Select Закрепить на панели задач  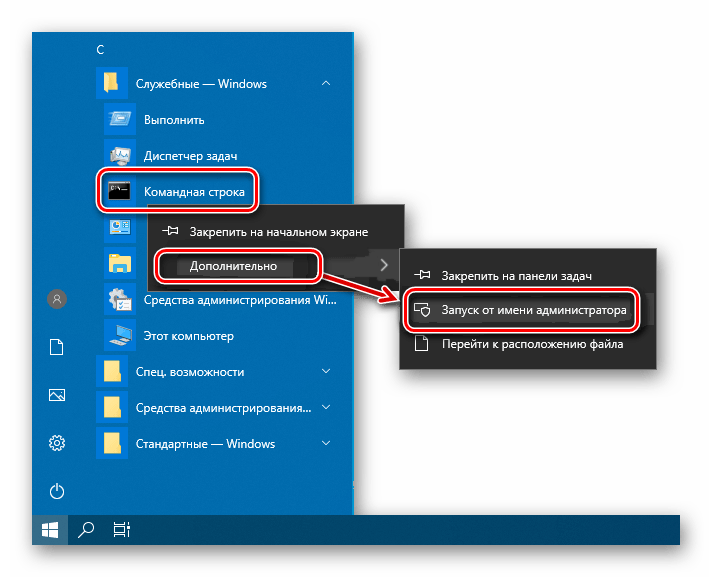pyautogui.click(x=528, y=276)
